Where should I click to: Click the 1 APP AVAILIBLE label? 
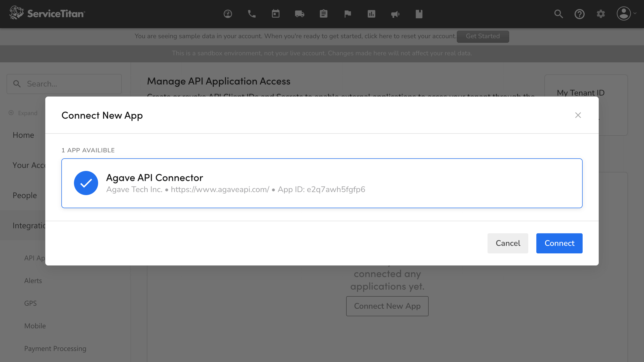point(88,150)
